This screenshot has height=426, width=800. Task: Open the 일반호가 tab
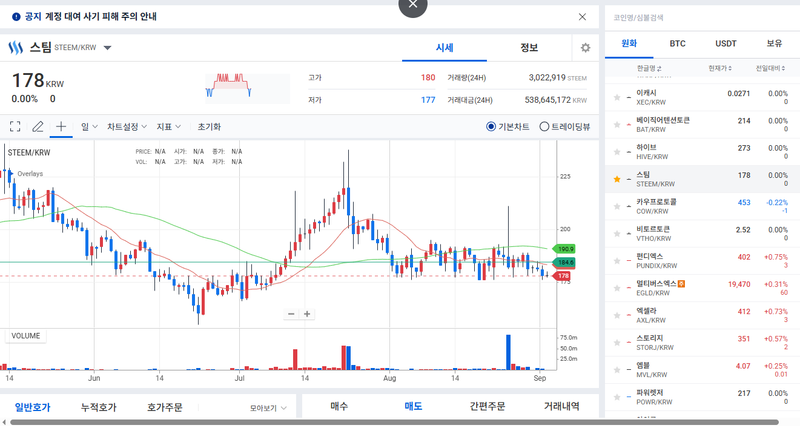click(32, 407)
